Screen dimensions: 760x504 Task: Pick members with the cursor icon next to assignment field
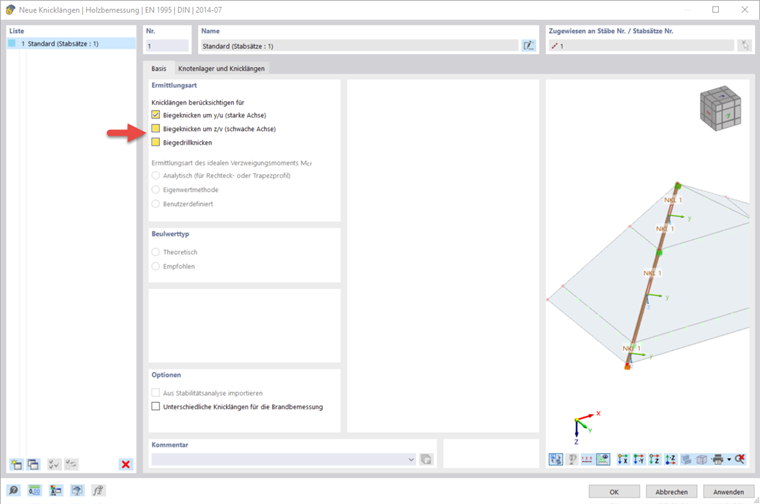[x=745, y=46]
